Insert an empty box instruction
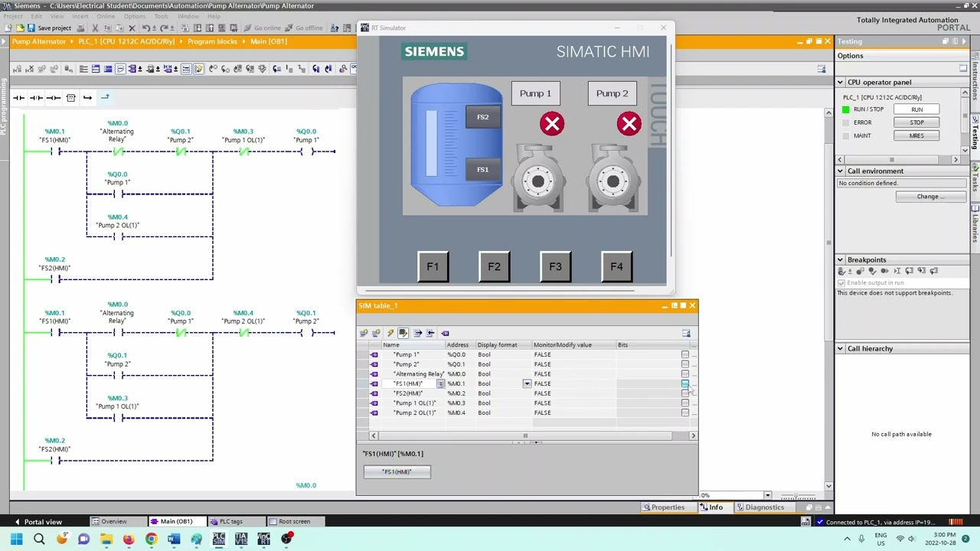Viewport: 980px width, 551px height. (x=70, y=97)
